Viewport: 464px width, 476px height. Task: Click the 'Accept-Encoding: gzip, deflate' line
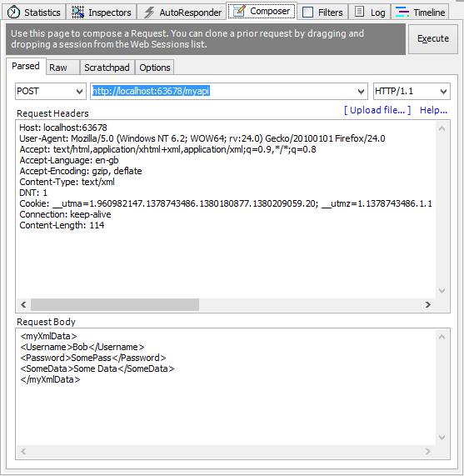[80, 171]
